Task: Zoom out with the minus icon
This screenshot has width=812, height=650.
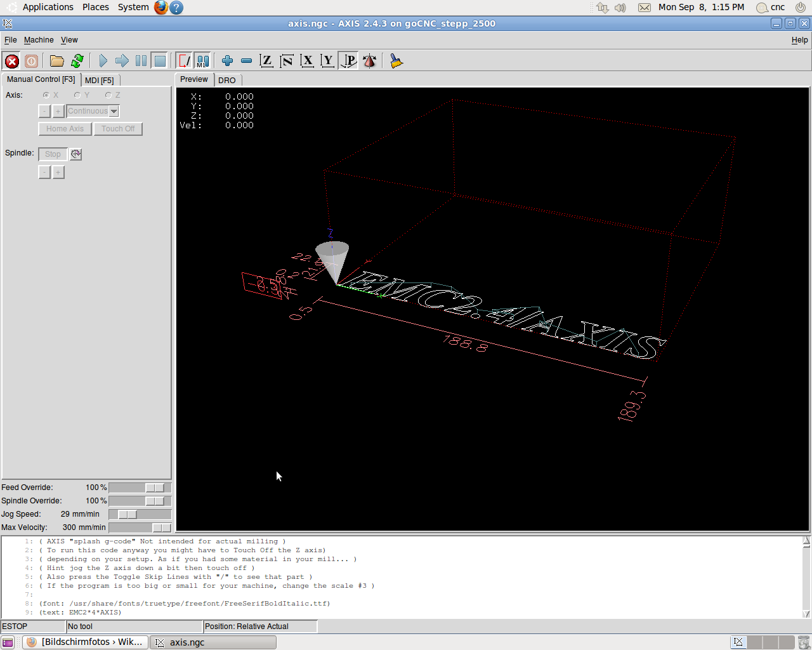Action: tap(246, 61)
